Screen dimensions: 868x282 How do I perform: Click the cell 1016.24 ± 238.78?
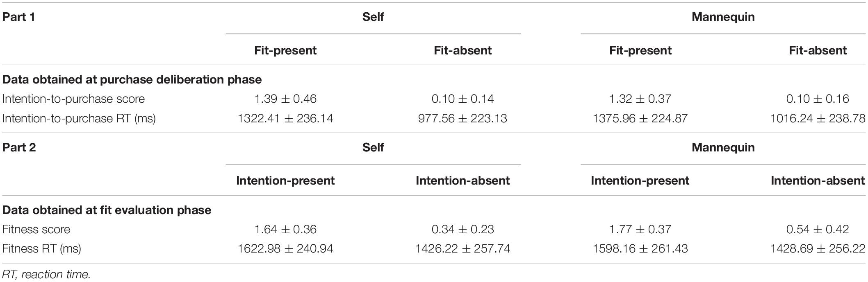point(818,119)
